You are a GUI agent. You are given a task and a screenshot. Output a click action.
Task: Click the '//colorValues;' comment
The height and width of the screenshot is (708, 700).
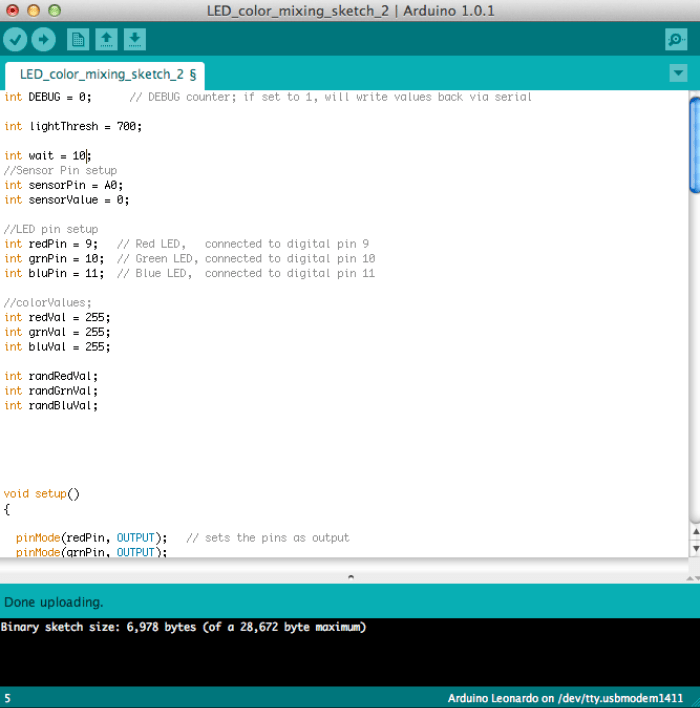pos(48,303)
